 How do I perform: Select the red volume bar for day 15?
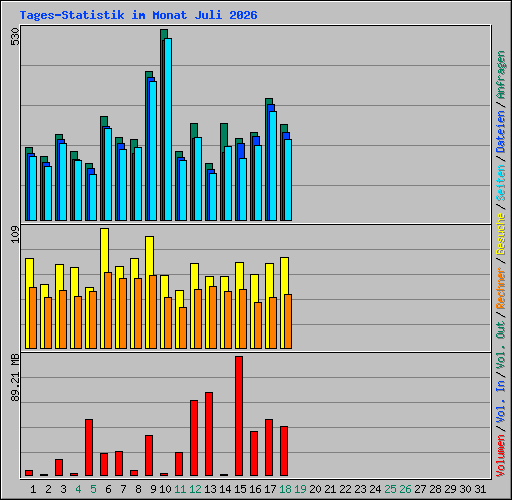[x=239, y=416]
